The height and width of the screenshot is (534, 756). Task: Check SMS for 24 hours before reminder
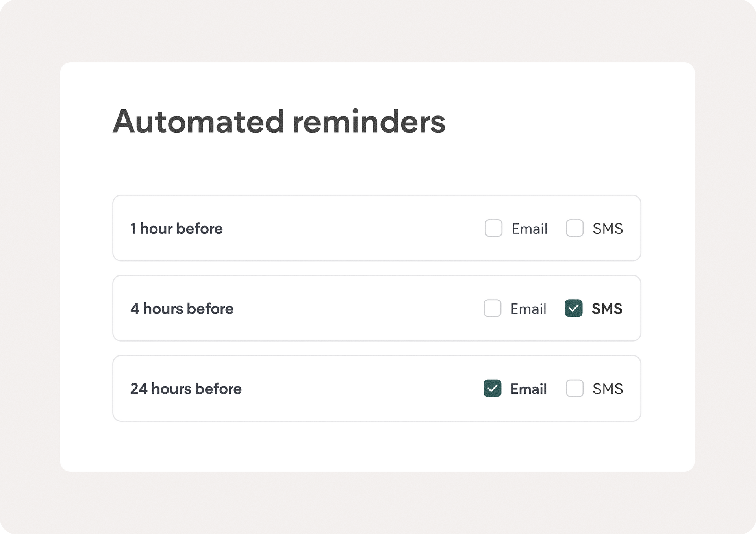click(x=574, y=388)
